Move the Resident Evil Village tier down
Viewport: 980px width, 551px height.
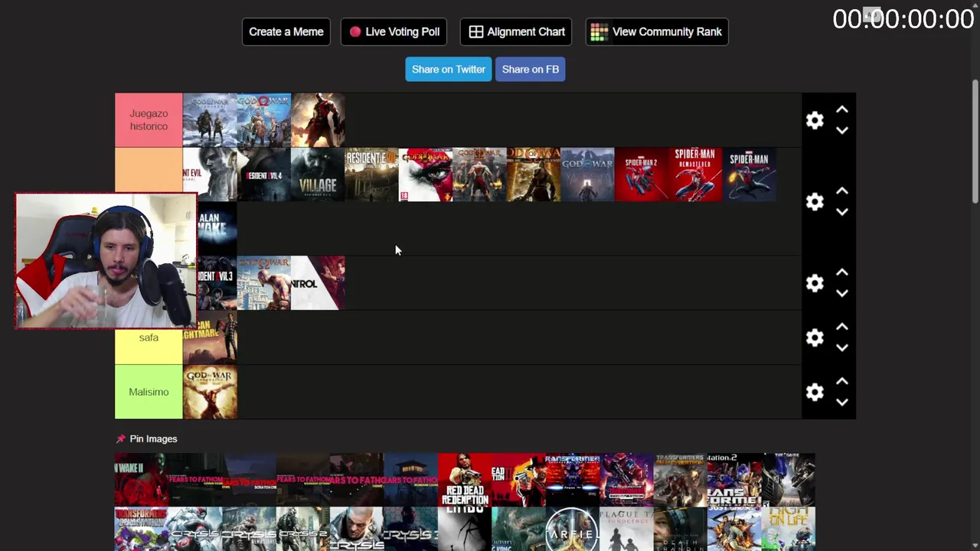pos(842,211)
